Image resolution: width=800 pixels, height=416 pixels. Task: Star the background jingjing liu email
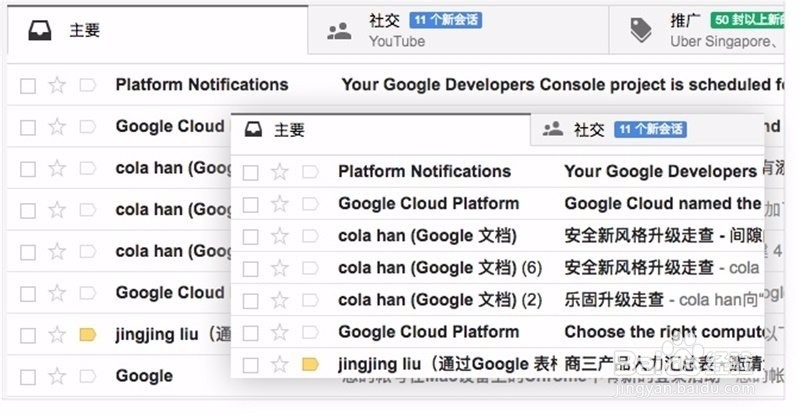point(57,335)
